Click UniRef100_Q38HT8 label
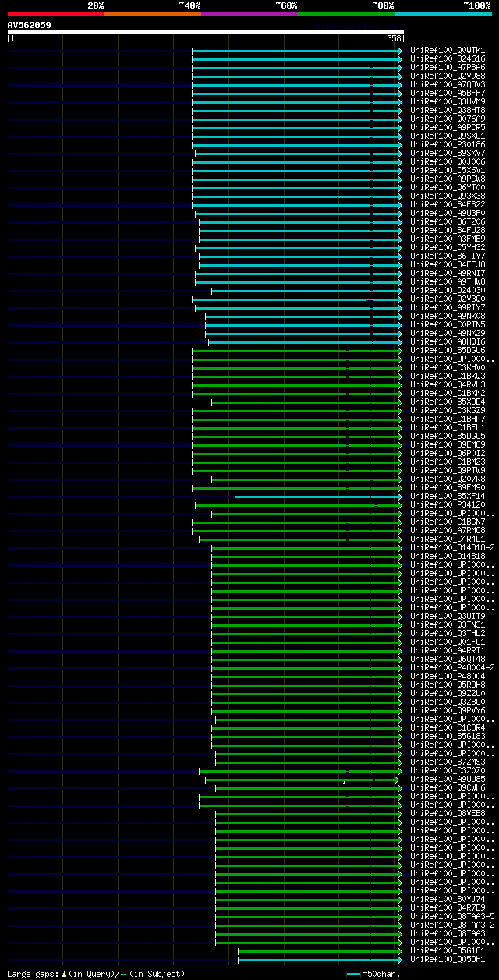 point(448,110)
